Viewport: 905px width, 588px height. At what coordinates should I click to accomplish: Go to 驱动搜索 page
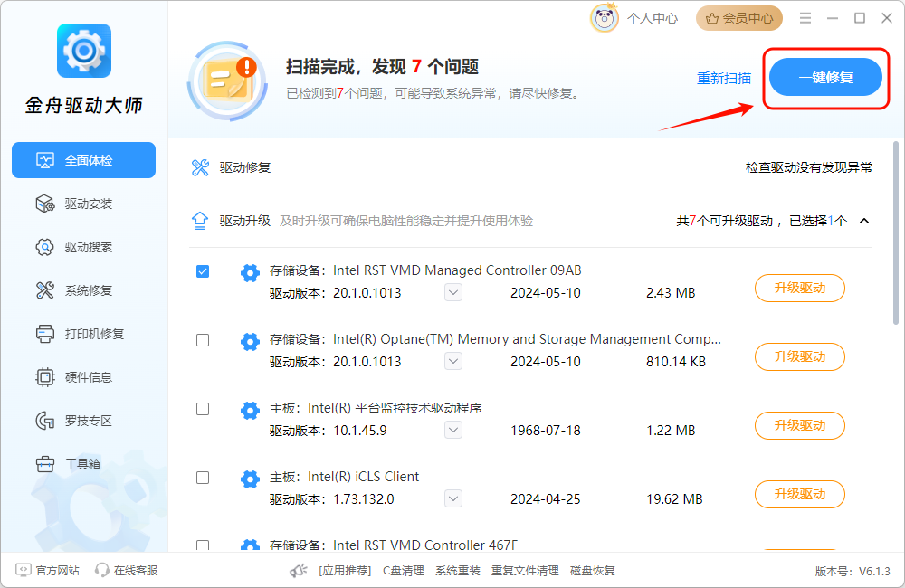83,247
